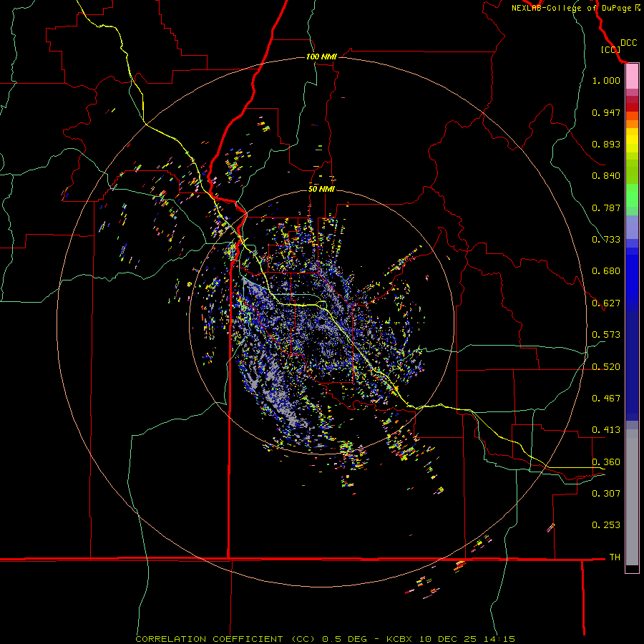Click the [CC] legend unit label
Screen dimensions: 644x644
click(x=610, y=49)
